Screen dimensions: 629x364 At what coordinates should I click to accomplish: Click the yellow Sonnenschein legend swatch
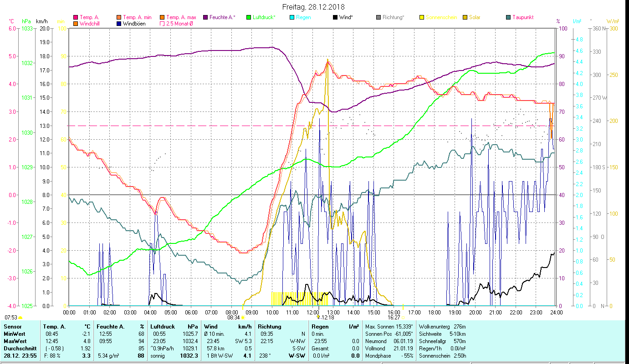pos(422,17)
